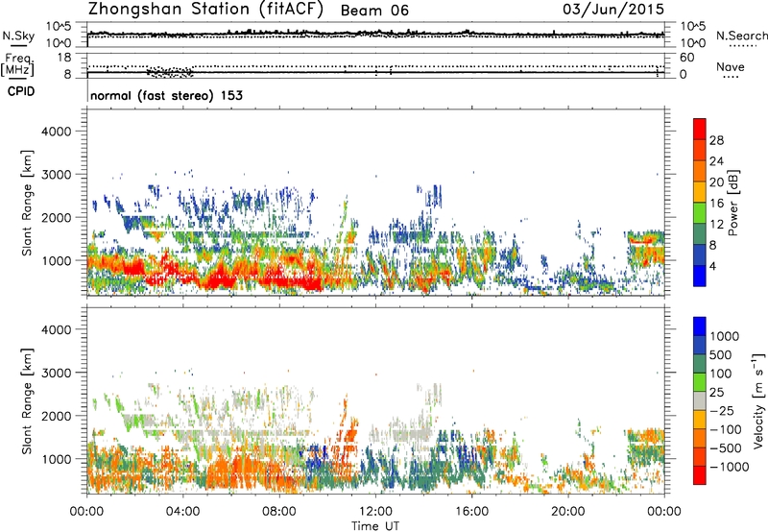This screenshot has height=532, width=768.
Task: Click the '10^5' label on the left noise axis
Action: [59, 27]
